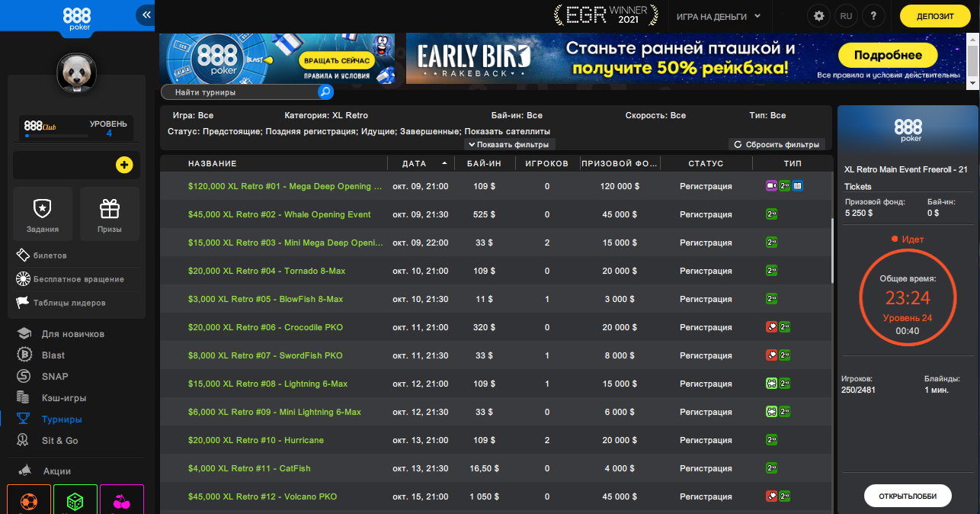The image size is (980, 514).
Task: Click the circular tournament timer showing 23:24
Action: pos(907,297)
